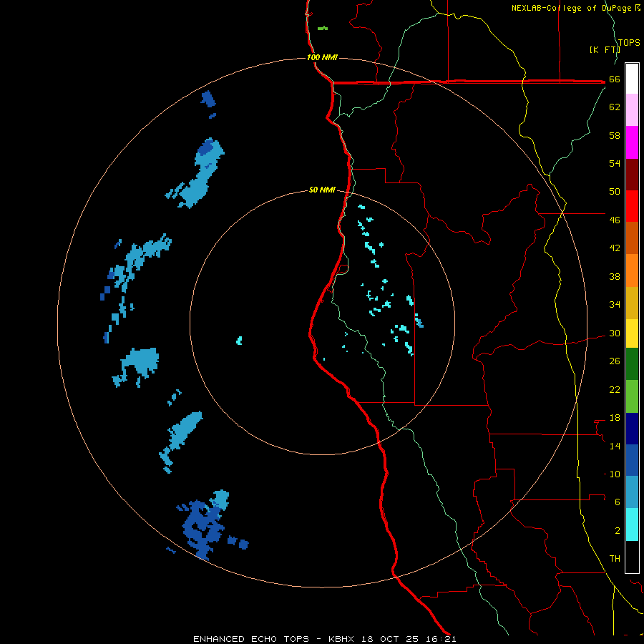This screenshot has width=644, height=644.
Task: Select the bright red legend swatch
Action: tap(632, 206)
